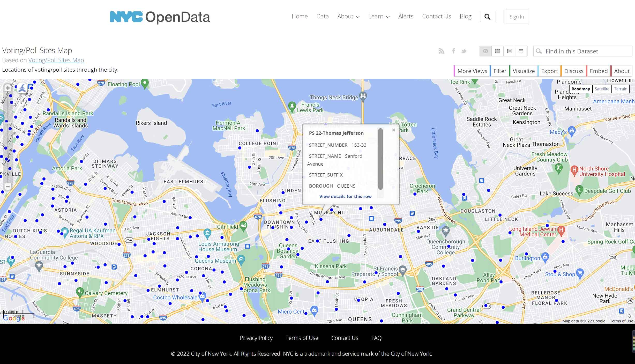Open the Embed panel
Viewport: 635px width, 364px height.
[x=598, y=71]
